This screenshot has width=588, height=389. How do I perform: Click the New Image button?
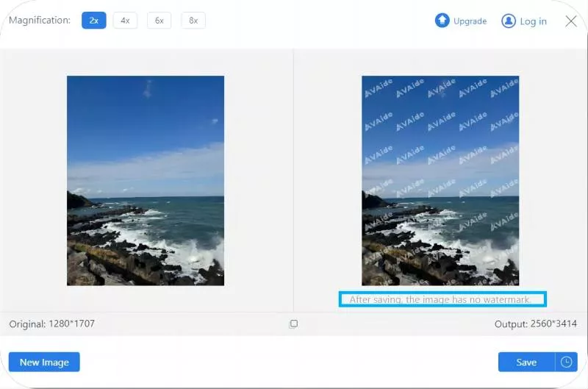click(44, 362)
